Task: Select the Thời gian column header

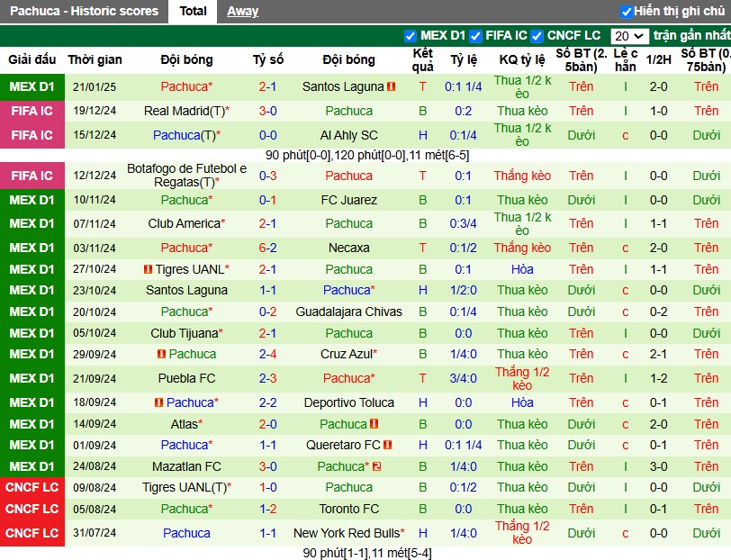Action: coord(95,59)
